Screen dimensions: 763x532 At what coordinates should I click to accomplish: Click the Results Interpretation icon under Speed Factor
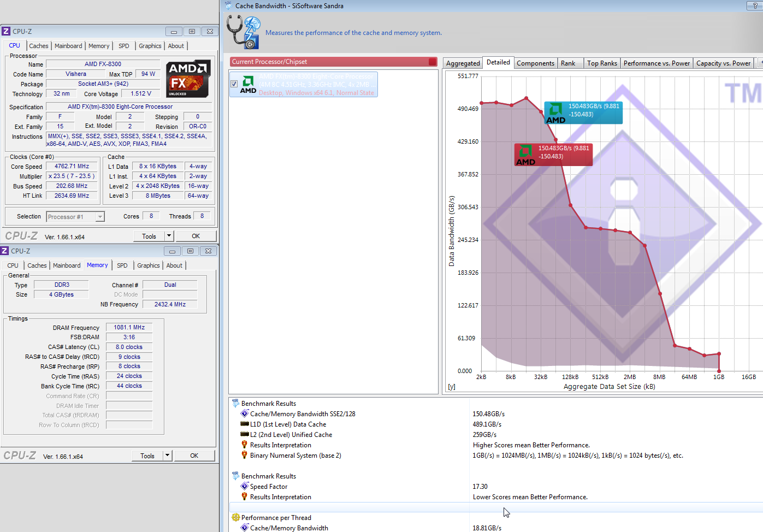pos(245,497)
